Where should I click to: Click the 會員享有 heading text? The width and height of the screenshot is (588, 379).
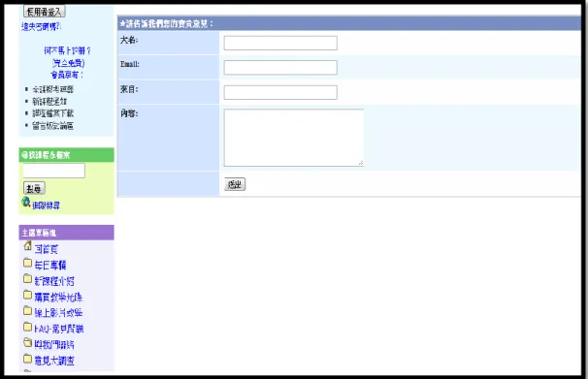coord(67,75)
